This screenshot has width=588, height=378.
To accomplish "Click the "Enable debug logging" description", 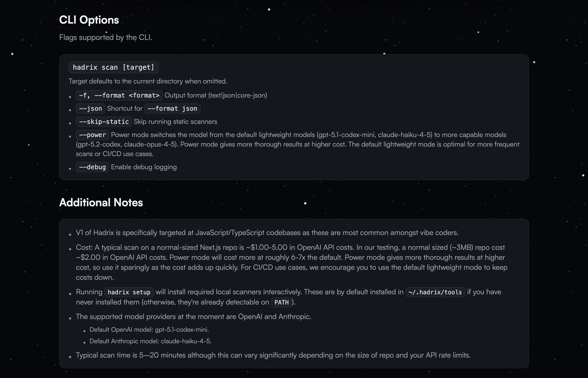I will [144, 167].
